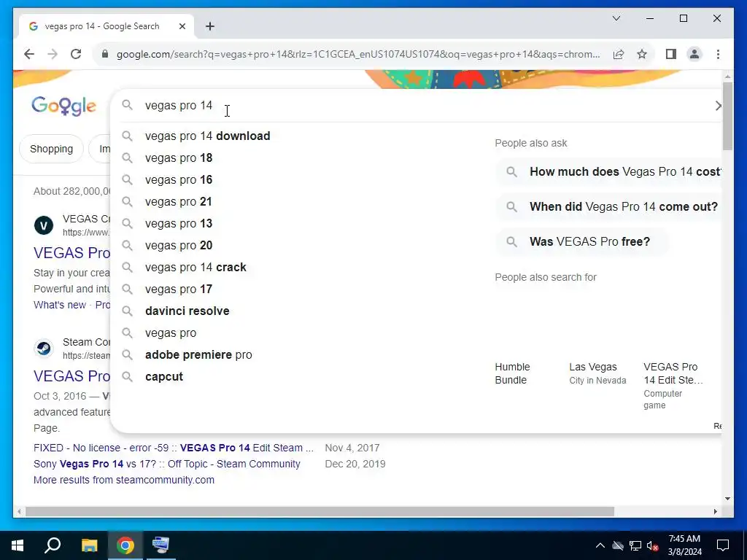Click the horizontal scrollbar thumb

[320, 512]
